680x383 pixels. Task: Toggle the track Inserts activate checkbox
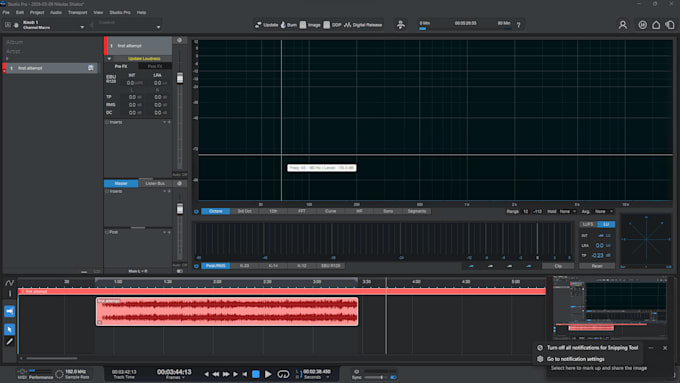point(107,122)
